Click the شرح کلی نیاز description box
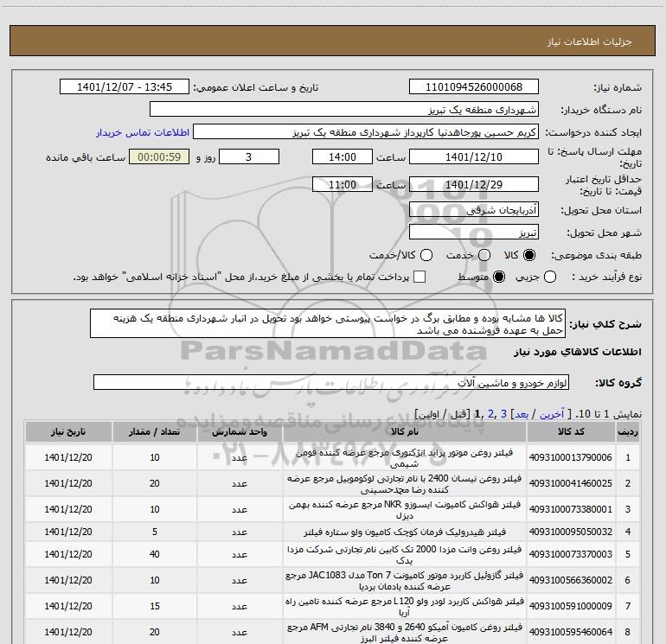Viewport: 666px width, 644px height. click(328, 323)
